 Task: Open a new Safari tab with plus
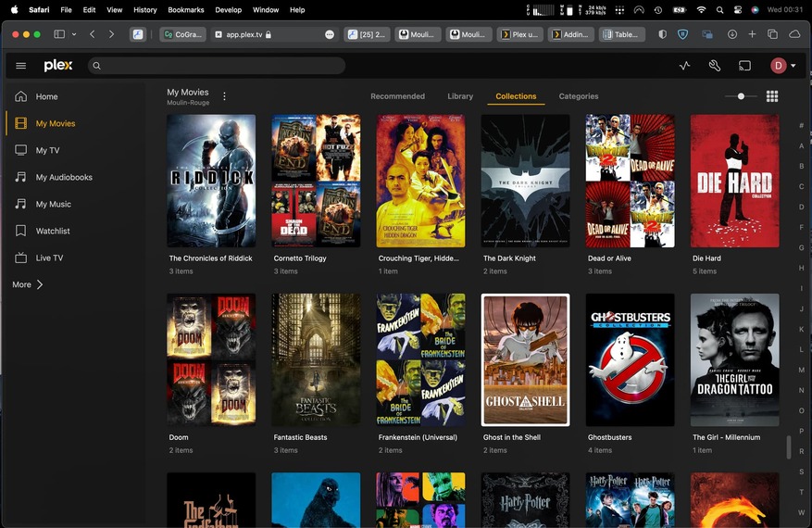(x=752, y=34)
